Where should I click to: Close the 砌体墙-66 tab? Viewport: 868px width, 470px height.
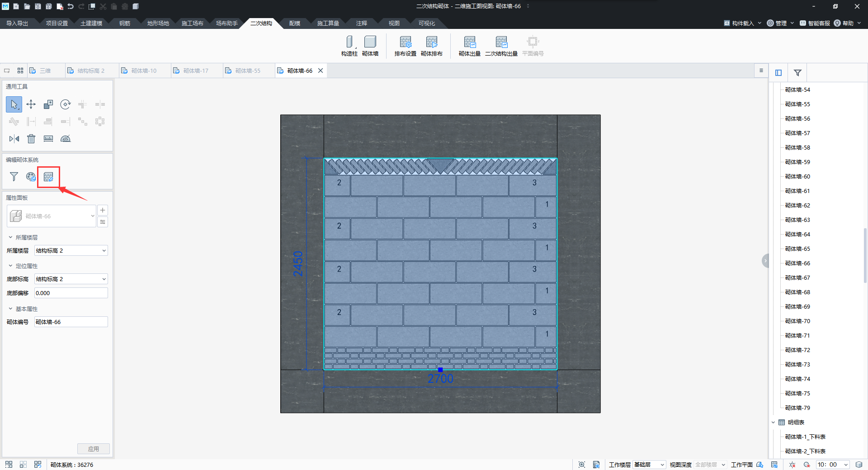point(321,71)
